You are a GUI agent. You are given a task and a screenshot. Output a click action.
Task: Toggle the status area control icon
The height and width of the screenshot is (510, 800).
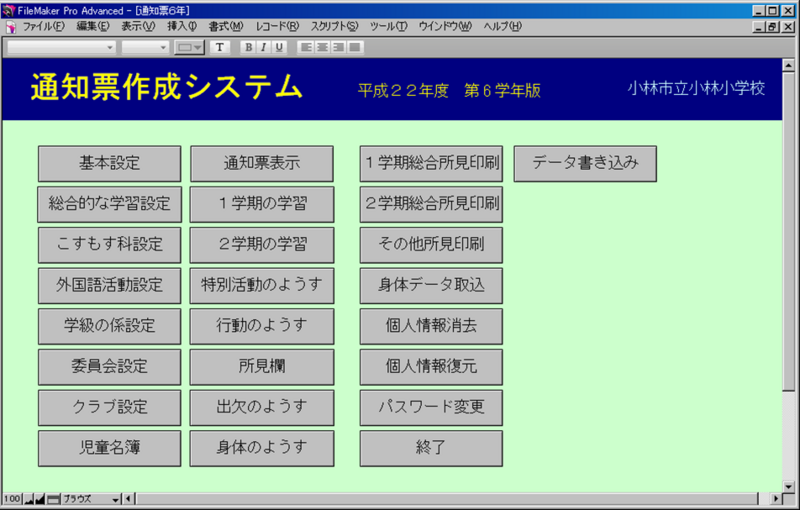pyautogui.click(x=54, y=498)
